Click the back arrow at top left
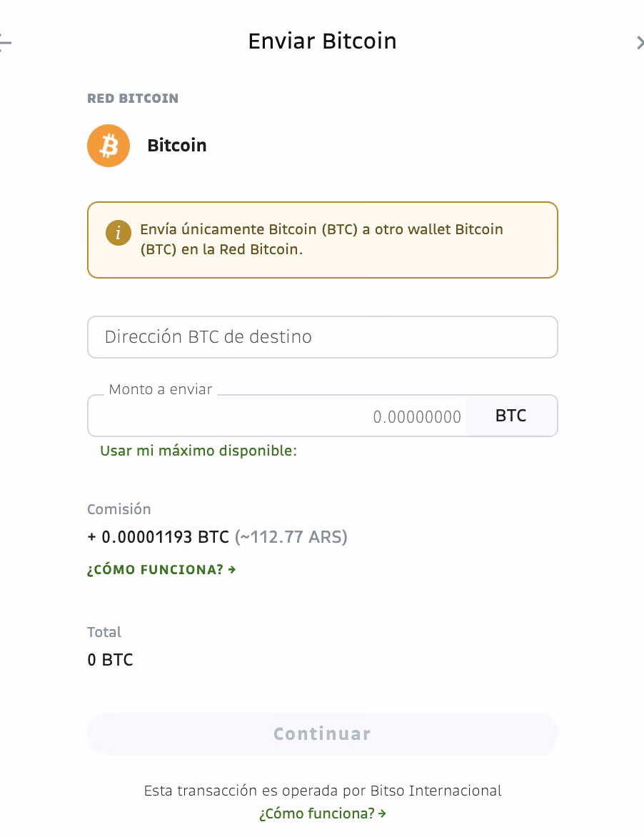The width and height of the screenshot is (644, 837). point(6,42)
